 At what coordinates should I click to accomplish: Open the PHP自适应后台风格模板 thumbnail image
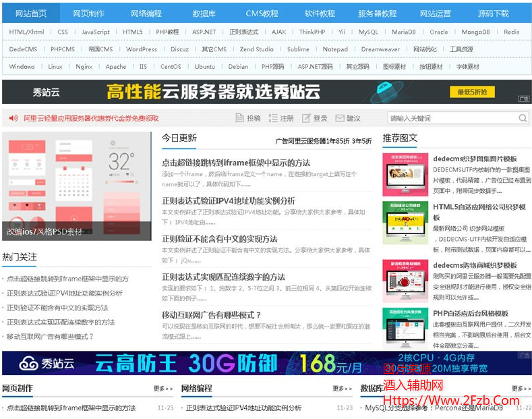click(x=405, y=329)
